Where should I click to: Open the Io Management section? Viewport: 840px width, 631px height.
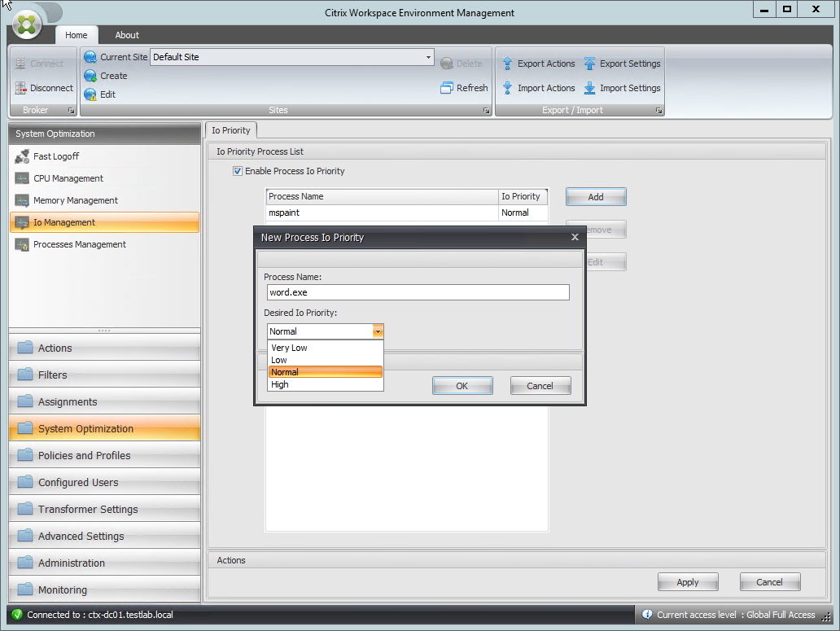[x=104, y=222]
